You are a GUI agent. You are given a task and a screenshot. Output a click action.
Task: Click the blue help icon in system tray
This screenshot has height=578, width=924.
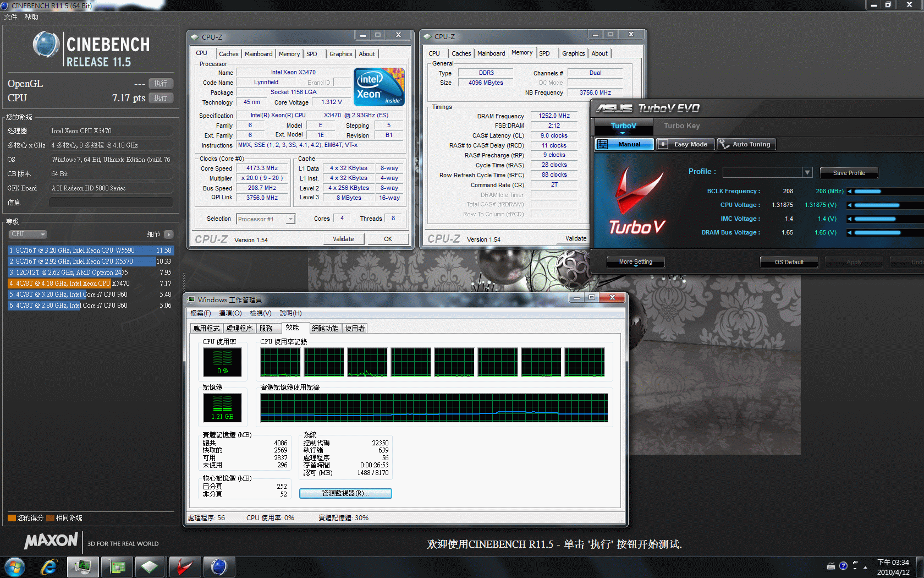(843, 566)
